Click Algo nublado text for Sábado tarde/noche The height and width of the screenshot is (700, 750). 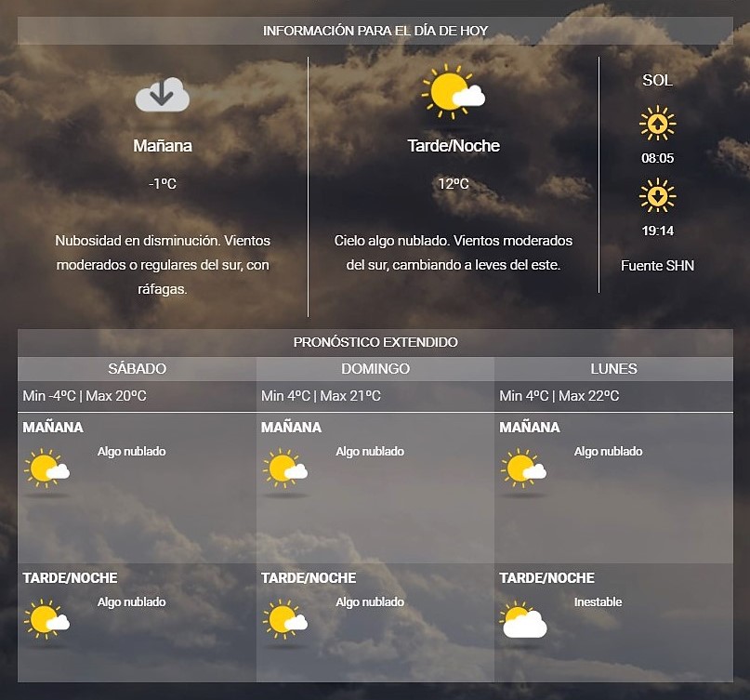click(132, 602)
